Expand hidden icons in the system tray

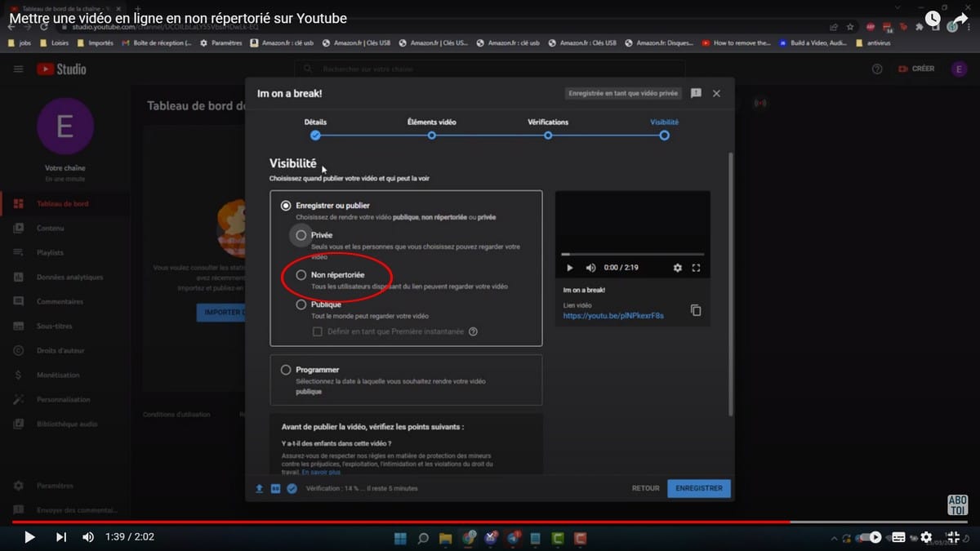[x=834, y=538]
